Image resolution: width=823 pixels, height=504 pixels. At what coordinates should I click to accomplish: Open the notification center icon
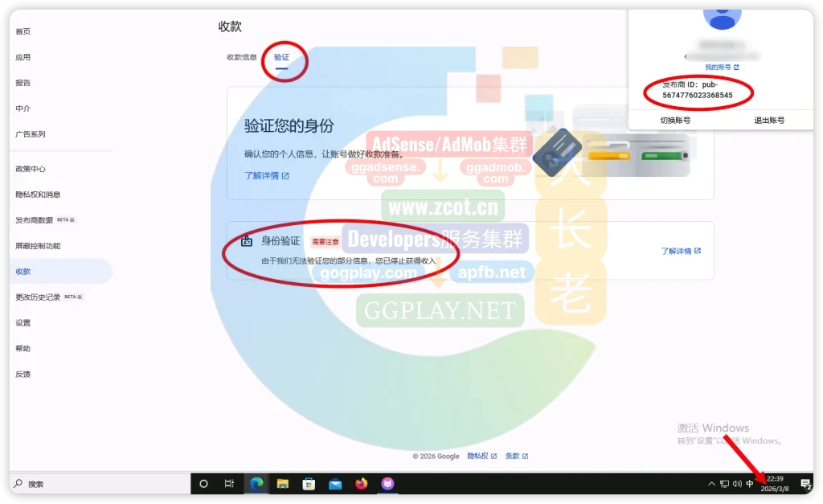pyautogui.click(x=805, y=484)
